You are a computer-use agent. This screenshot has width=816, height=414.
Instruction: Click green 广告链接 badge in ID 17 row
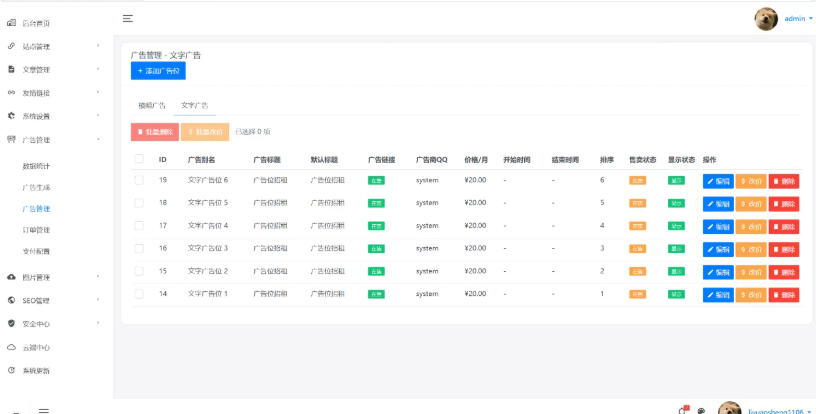(x=376, y=226)
